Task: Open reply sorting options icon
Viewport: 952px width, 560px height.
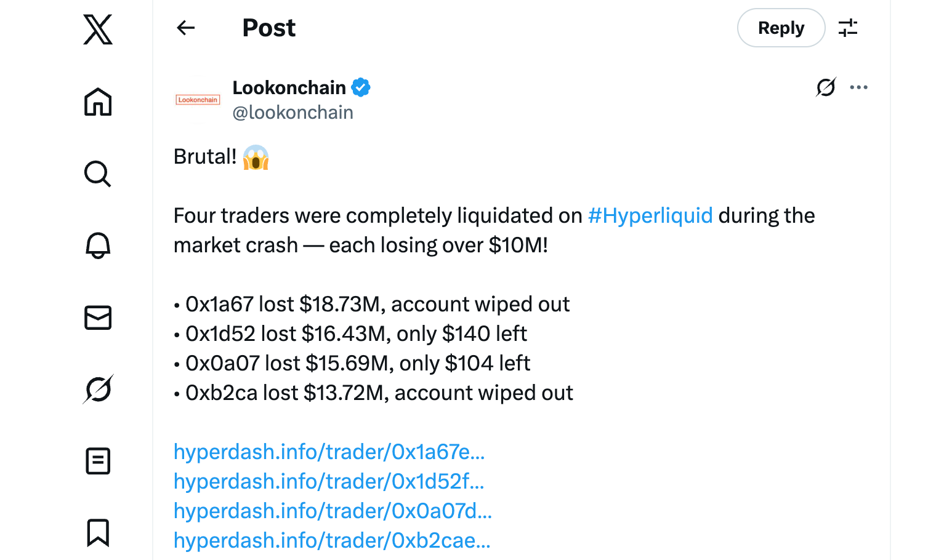Action: [x=848, y=28]
